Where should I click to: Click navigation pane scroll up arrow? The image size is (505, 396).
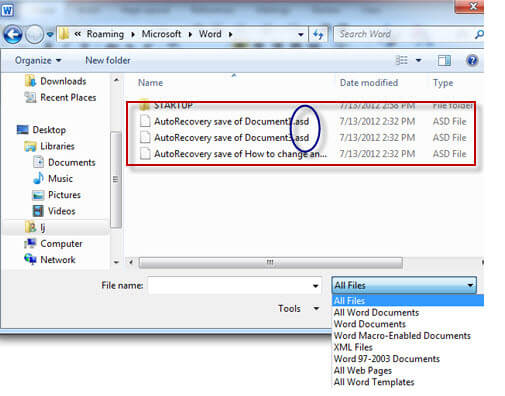click(x=116, y=80)
